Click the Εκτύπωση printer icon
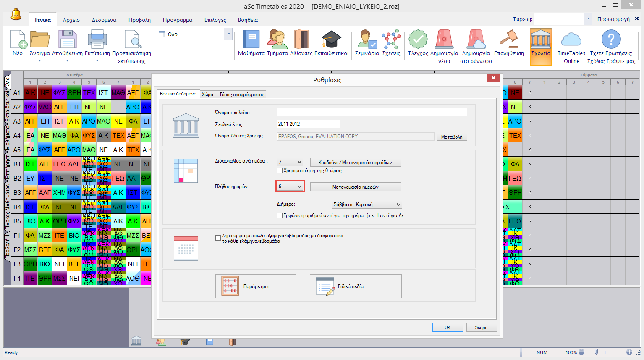This screenshot has width=644, height=360. 97,40
